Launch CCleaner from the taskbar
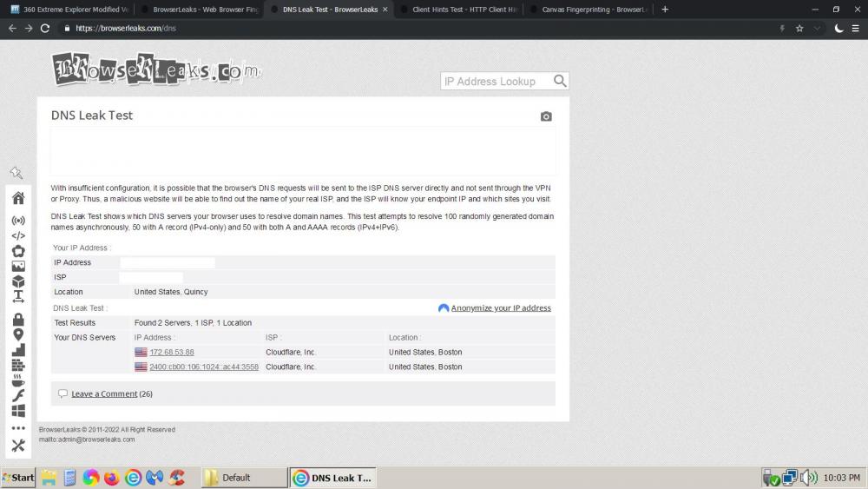Image resolution: width=868 pixels, height=489 pixels. point(176,478)
